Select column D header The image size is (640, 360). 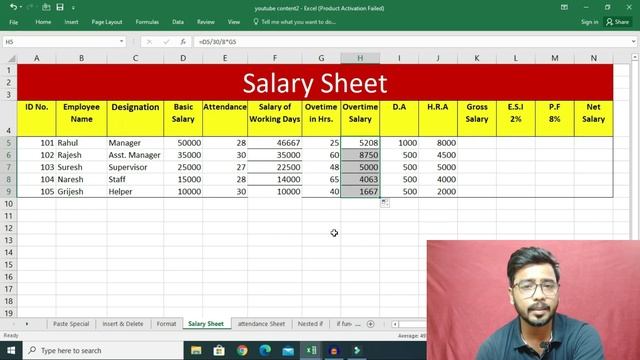pos(183,58)
